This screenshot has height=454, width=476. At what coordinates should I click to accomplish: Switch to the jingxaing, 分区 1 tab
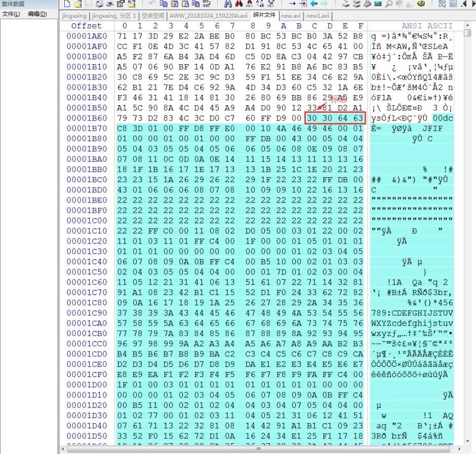114,16
